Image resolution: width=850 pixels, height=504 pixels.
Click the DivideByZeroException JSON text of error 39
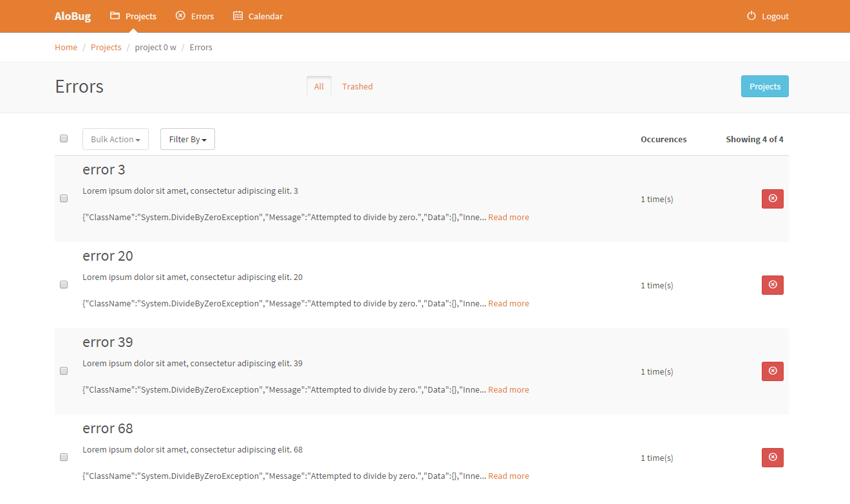[x=284, y=389]
